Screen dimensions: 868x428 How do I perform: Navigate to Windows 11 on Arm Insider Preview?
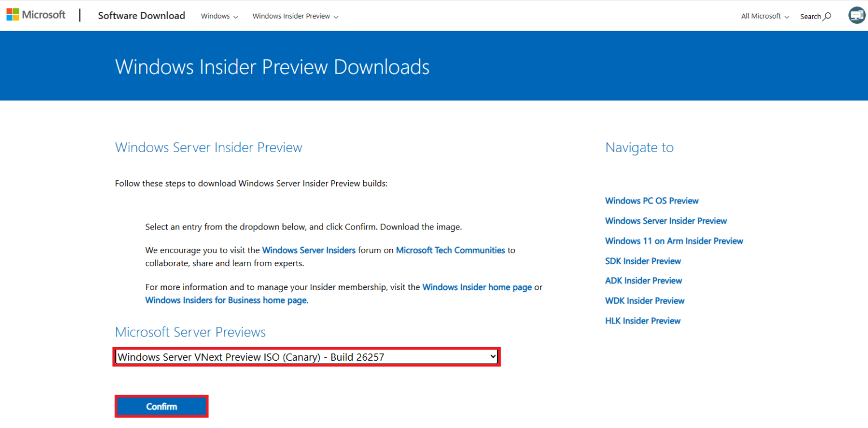(674, 240)
